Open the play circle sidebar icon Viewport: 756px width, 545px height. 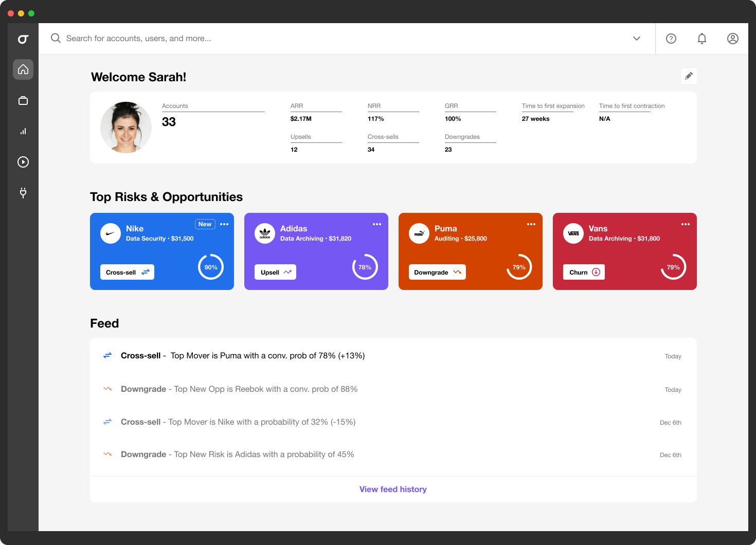coord(23,162)
